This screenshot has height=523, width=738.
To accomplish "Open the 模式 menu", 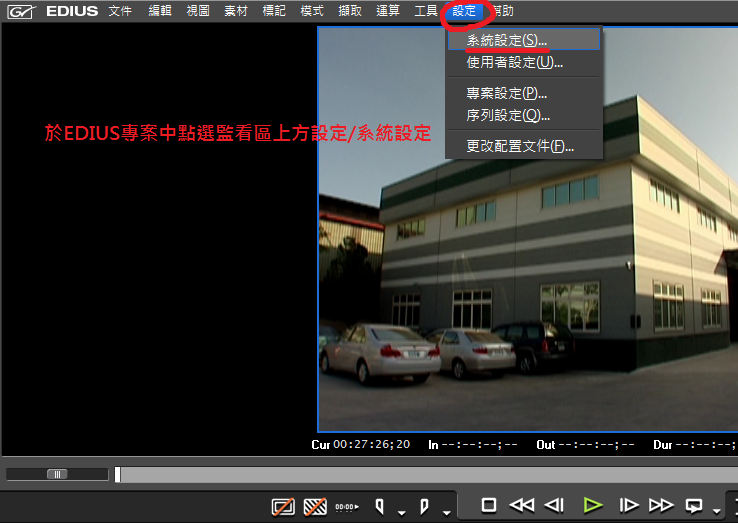I will tap(312, 11).
